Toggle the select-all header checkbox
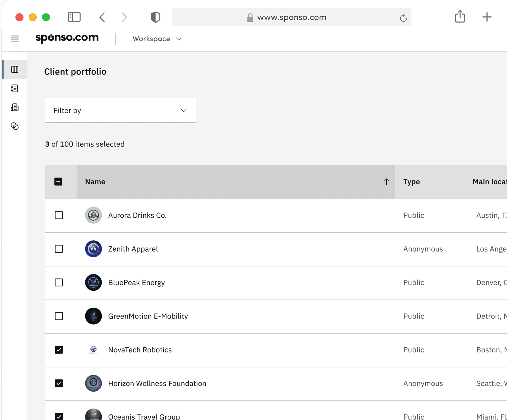The image size is (507, 420). (58, 182)
